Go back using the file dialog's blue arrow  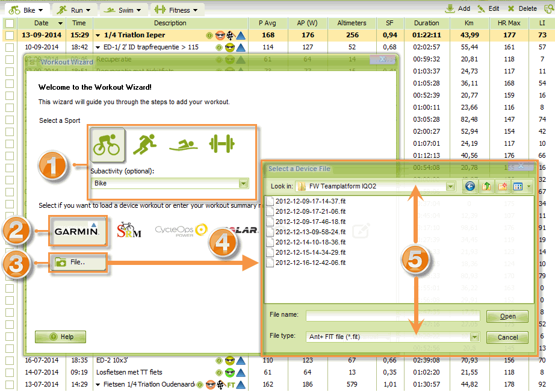(x=470, y=187)
